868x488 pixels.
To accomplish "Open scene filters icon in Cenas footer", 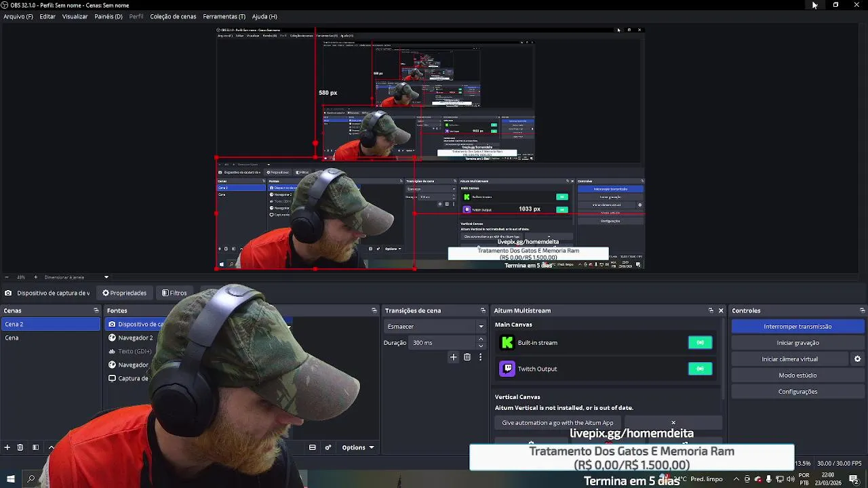I will [35, 447].
